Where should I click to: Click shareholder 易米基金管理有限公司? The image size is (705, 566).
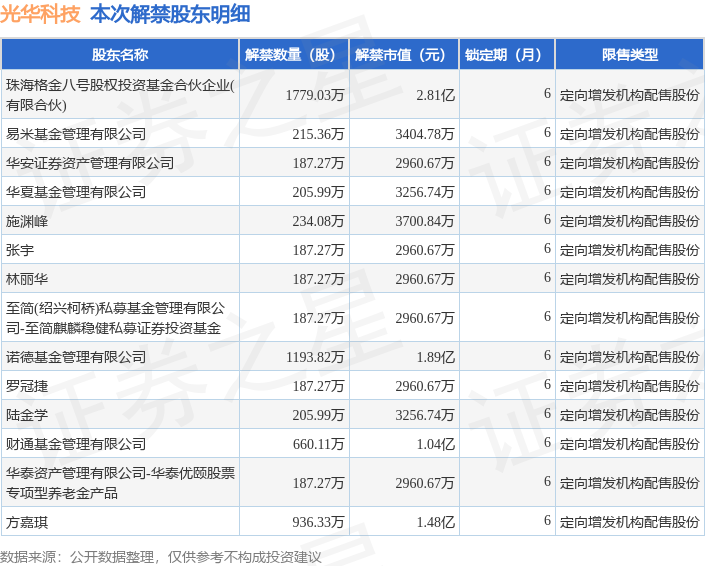point(76,134)
